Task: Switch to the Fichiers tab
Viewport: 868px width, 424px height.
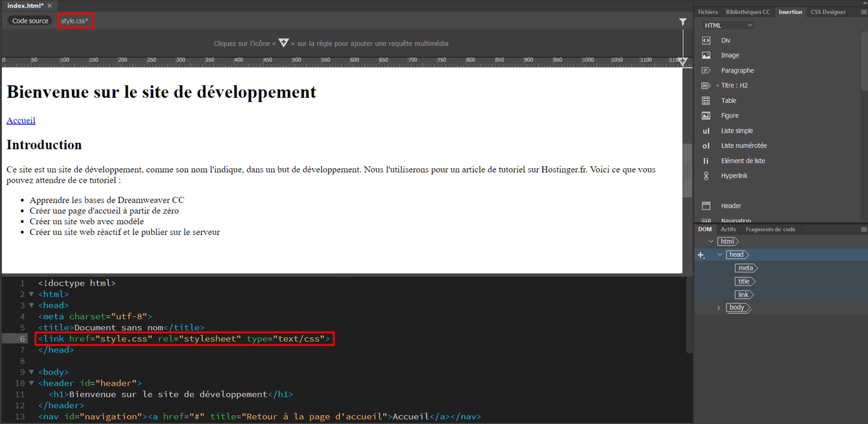Action: 707,11
